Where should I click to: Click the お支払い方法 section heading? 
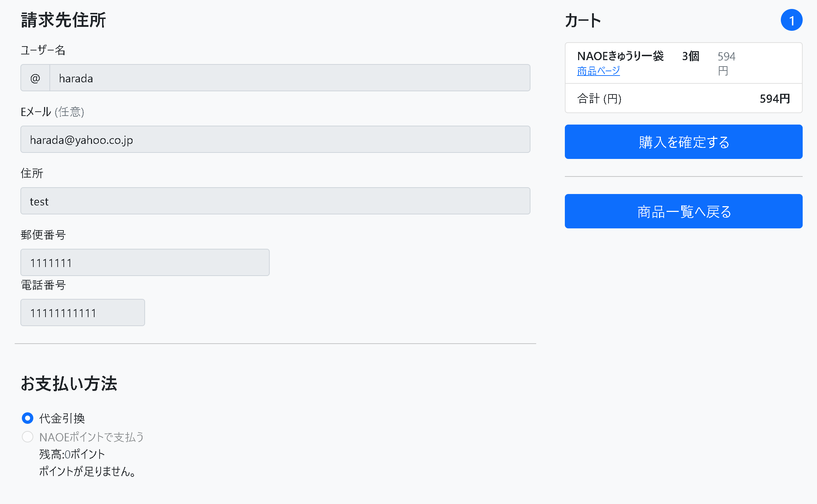(69, 385)
